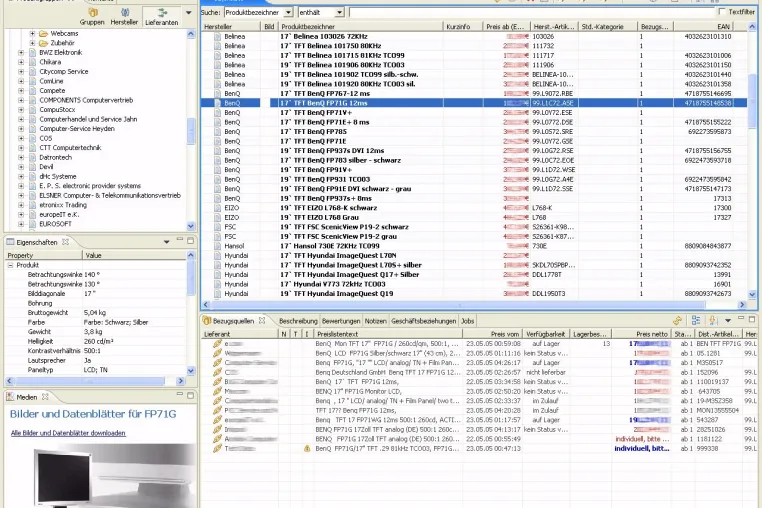Open the Notizen tab
The image size is (762, 508).
375,321
